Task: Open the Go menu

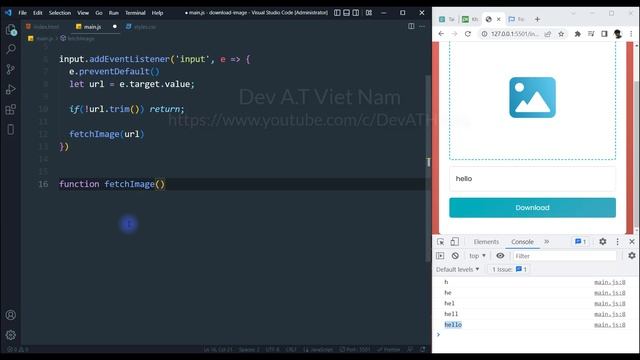Action: point(99,13)
